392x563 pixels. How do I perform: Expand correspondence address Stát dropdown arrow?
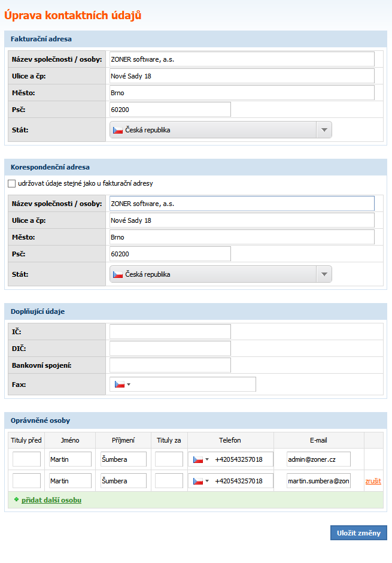(324, 274)
